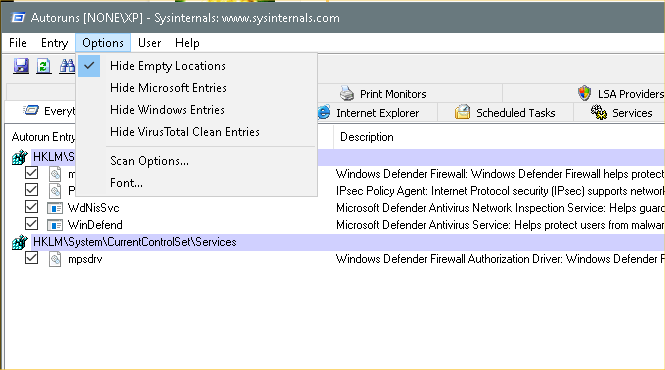Select the WdNisSvc entry name

93,208
